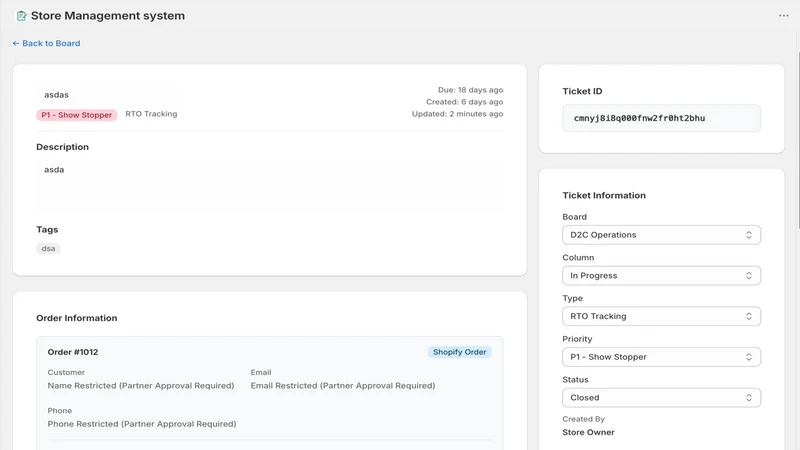This screenshot has height=450, width=800.
Task: Select the dsa tag chip
Action: pyautogui.click(x=48, y=248)
